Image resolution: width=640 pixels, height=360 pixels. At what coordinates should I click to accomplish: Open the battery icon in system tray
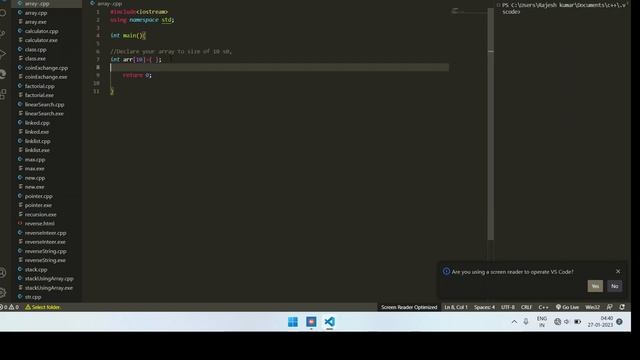(578, 322)
